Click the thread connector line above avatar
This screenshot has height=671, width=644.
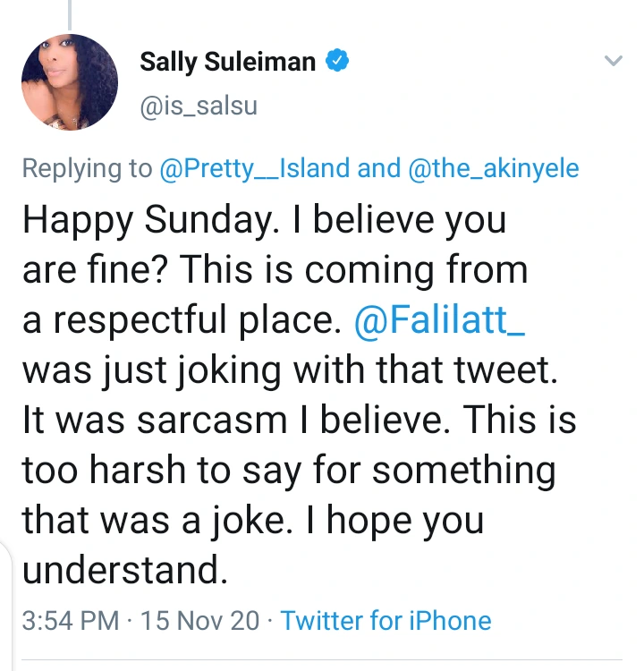(69, 13)
